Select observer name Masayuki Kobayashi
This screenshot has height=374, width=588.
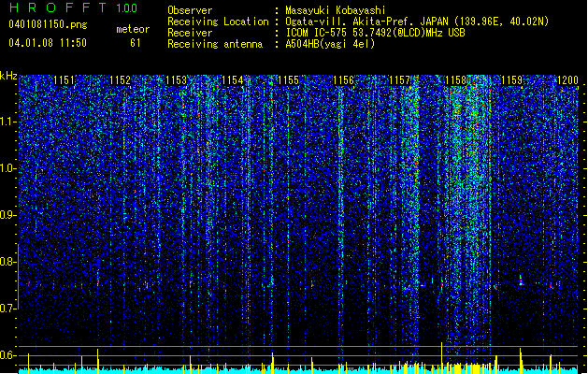[x=336, y=10]
